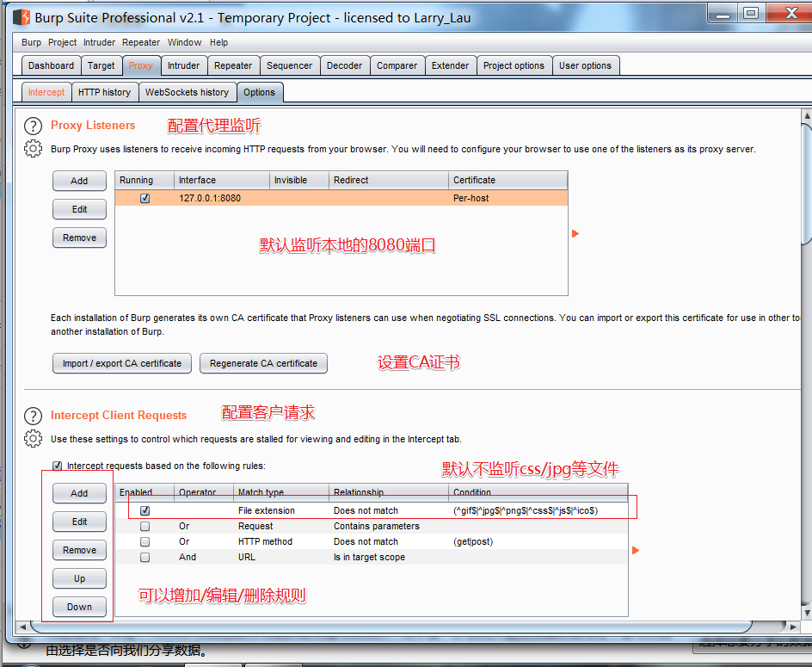
Task: Switch to the Intruder tab
Action: point(184,65)
